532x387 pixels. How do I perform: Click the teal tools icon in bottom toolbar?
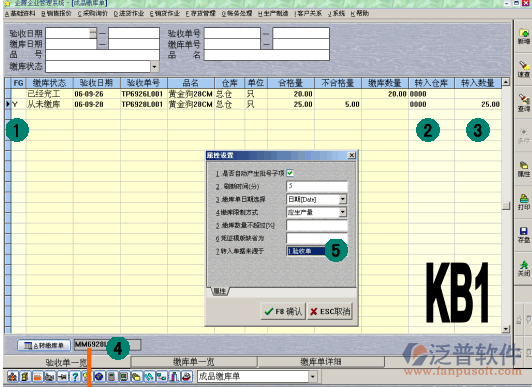149,376
